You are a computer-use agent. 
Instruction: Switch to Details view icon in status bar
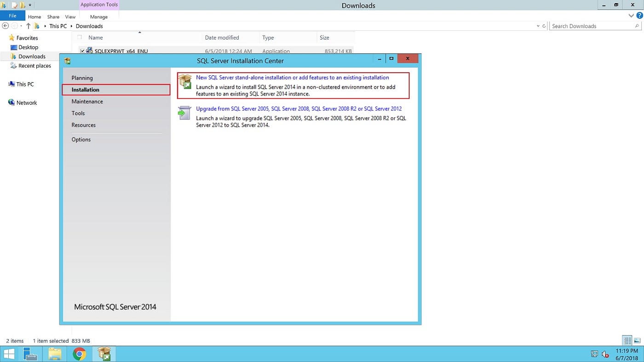pos(627,341)
